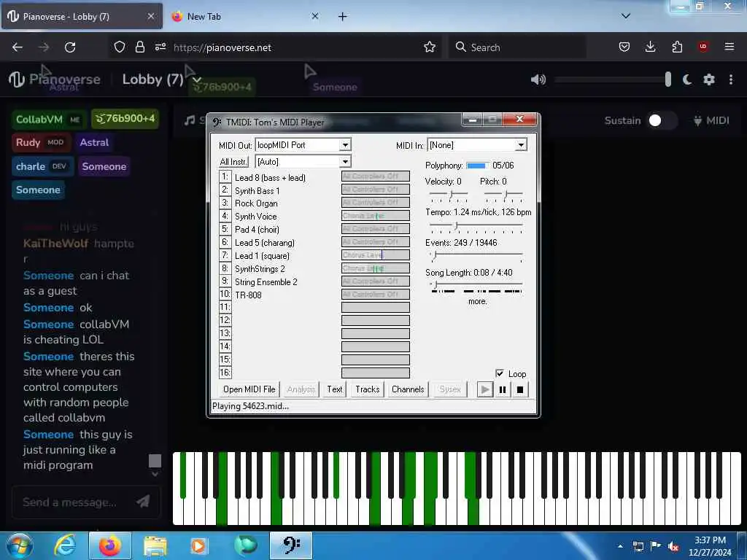
Task: Stop TMIDI playback
Action: tap(520, 389)
